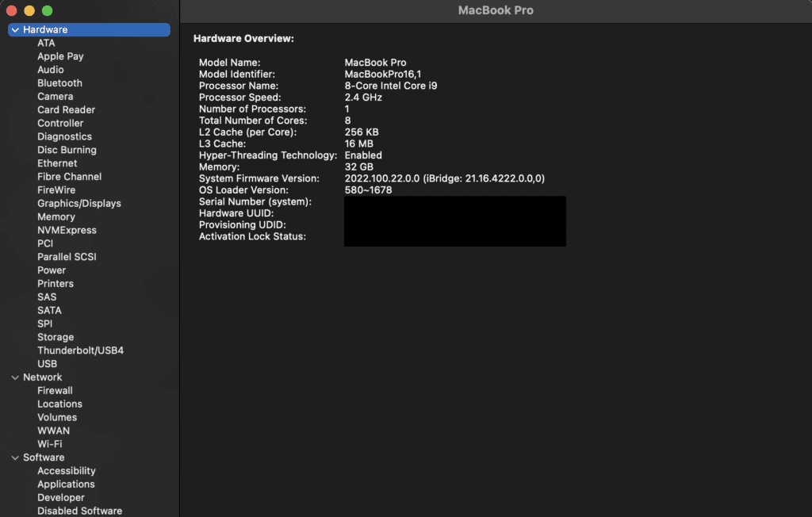Click the Hyper-Threading Enabled value
This screenshot has width=812, height=517.
[x=363, y=155]
